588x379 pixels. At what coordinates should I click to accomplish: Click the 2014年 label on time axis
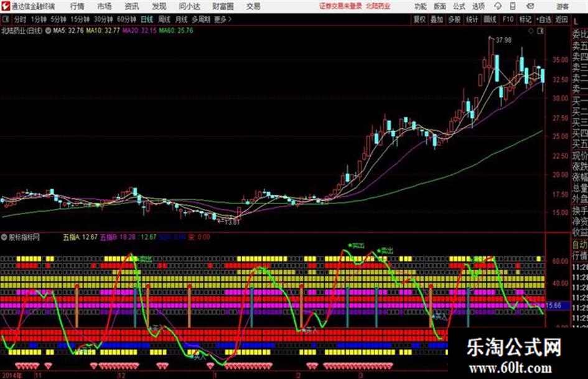tap(12, 375)
